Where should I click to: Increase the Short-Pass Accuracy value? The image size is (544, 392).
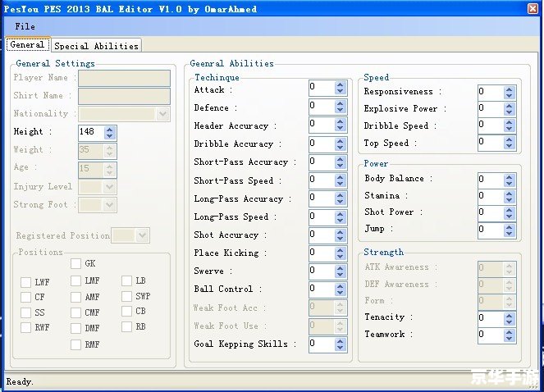(341, 159)
